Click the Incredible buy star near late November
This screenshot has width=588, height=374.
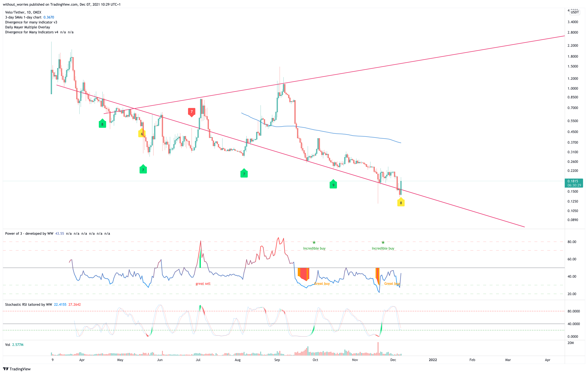point(383,242)
